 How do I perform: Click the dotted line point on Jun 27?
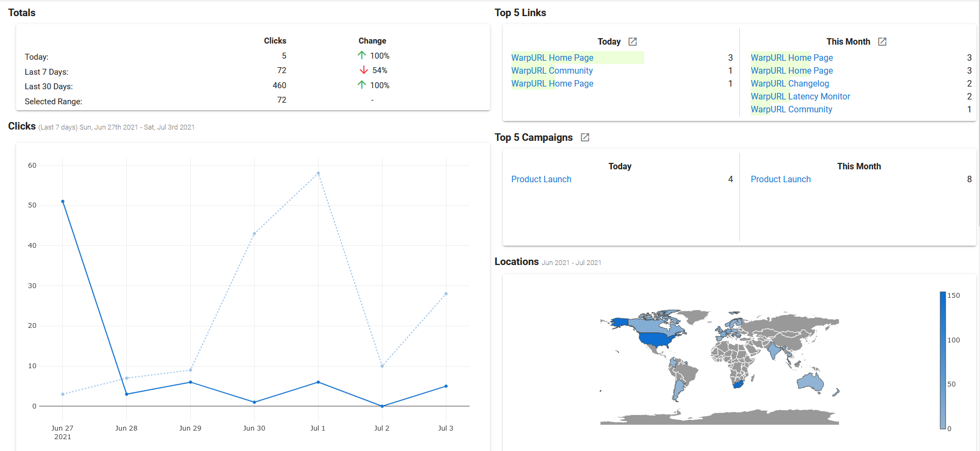pyautogui.click(x=63, y=394)
